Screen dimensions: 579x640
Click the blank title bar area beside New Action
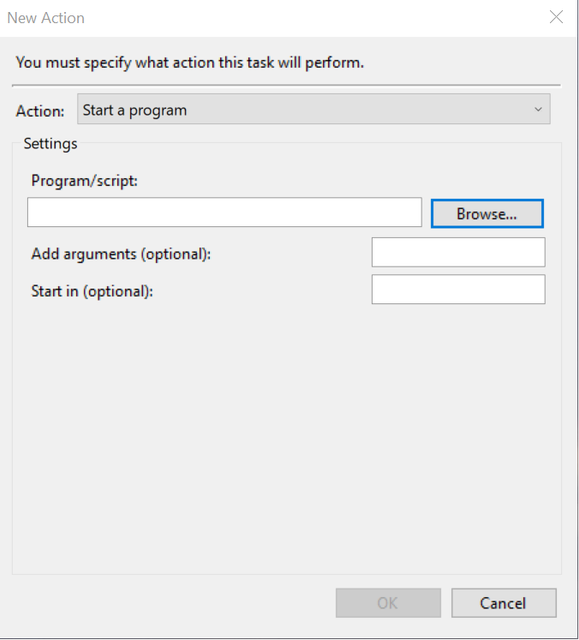[314, 18]
